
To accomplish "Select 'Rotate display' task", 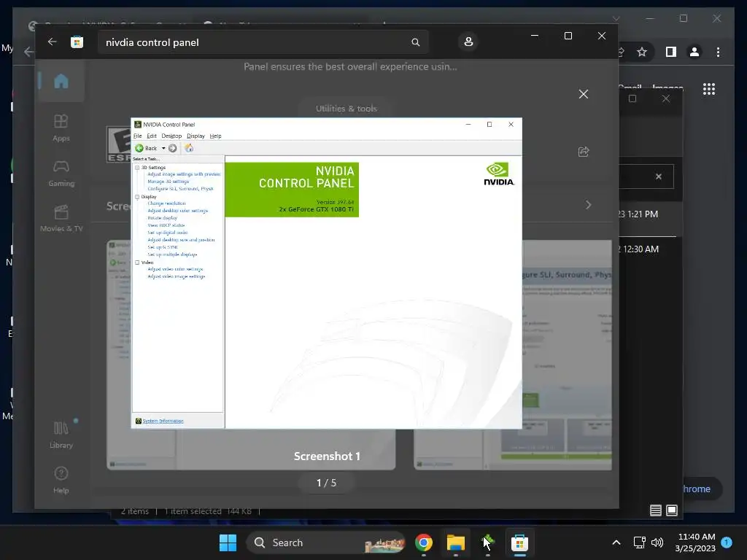I will coord(162,218).
